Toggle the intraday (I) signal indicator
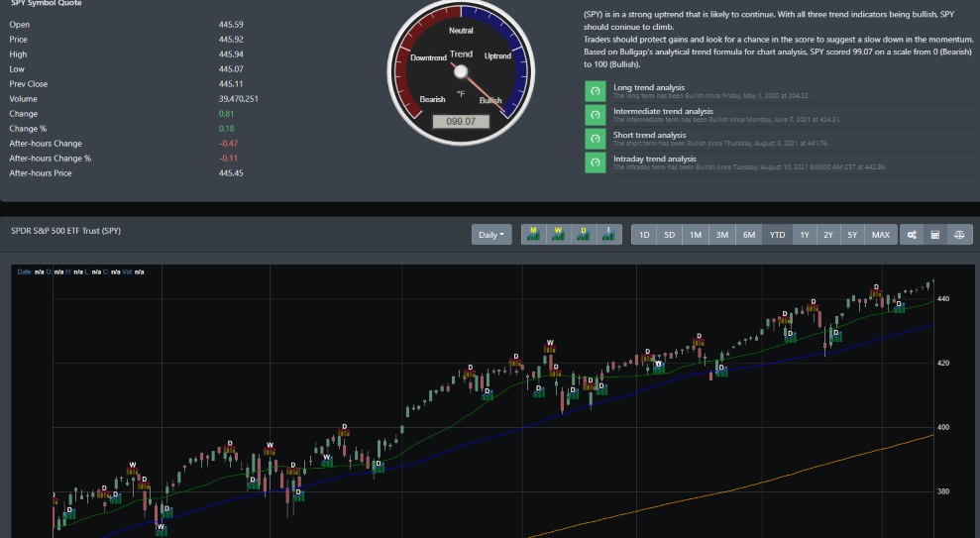 [x=607, y=235]
